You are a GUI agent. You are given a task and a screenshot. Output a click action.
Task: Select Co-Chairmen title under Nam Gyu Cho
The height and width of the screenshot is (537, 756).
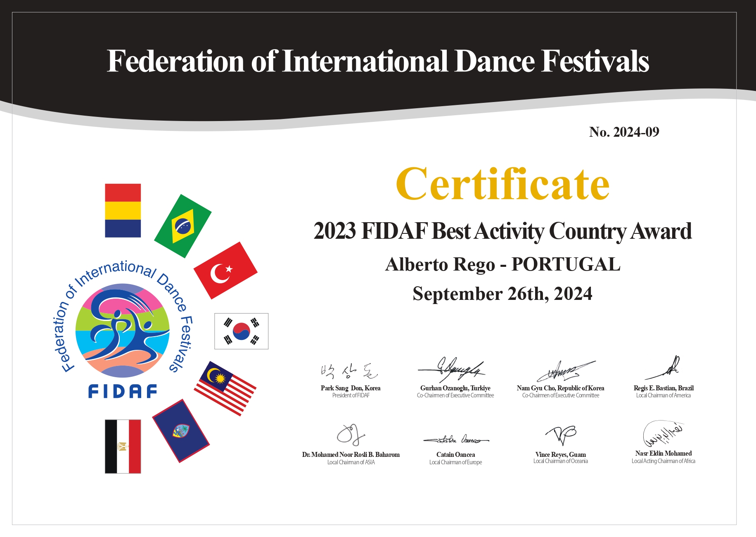coord(561,395)
